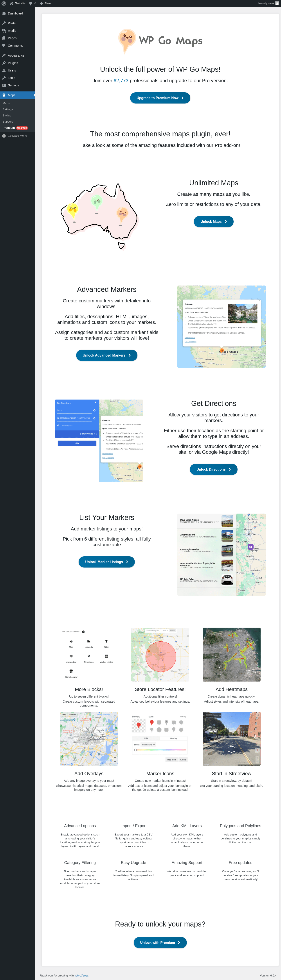Click the Users person icon

coord(4,70)
